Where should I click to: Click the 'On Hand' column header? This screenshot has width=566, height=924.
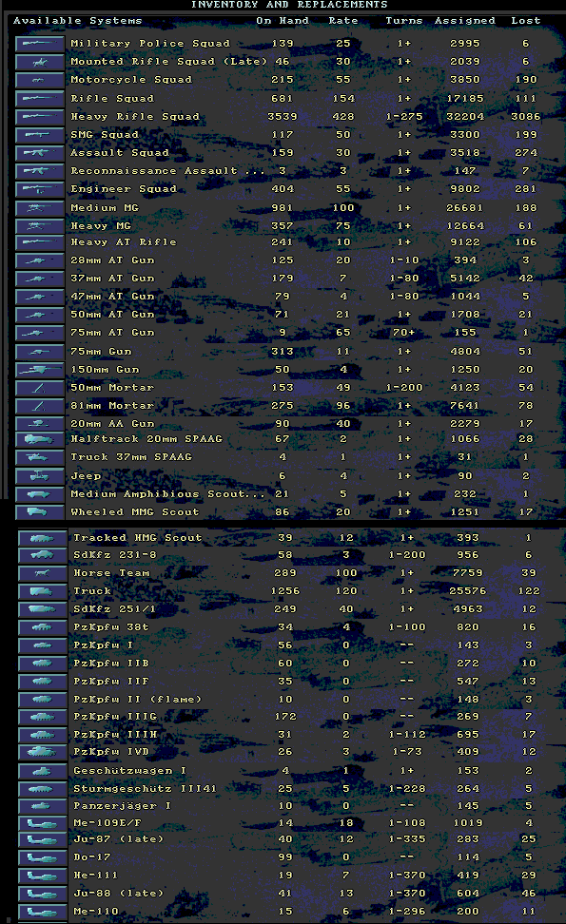pos(282,21)
